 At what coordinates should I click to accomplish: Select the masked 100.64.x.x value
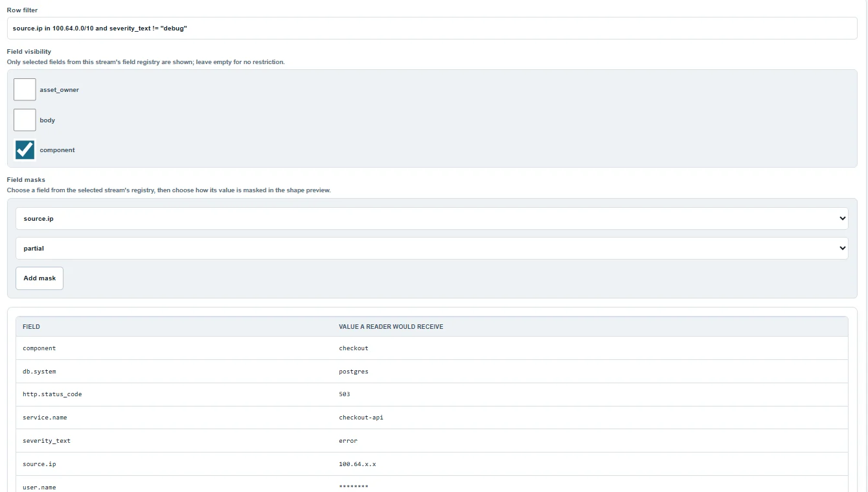(358, 464)
